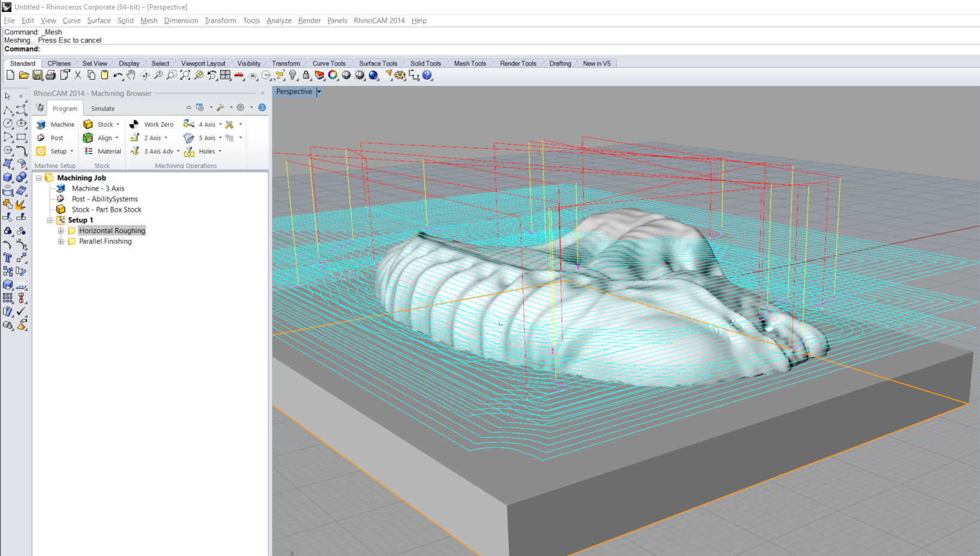Save the file with the floppy icon

pos(37,75)
